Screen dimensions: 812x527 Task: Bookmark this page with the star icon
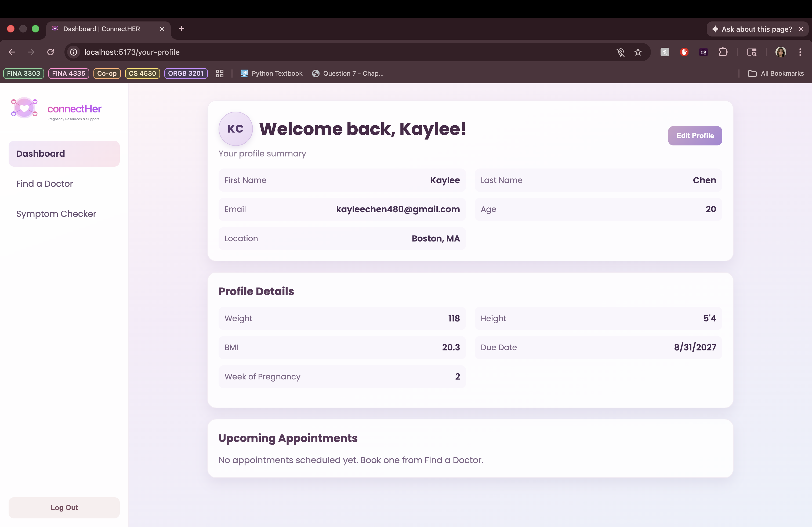pos(638,52)
